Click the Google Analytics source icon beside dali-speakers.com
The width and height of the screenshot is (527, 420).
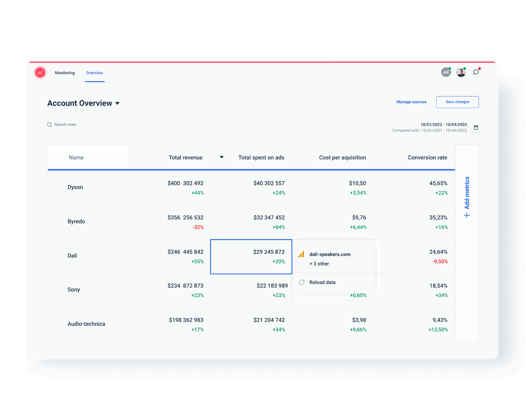pyautogui.click(x=301, y=254)
